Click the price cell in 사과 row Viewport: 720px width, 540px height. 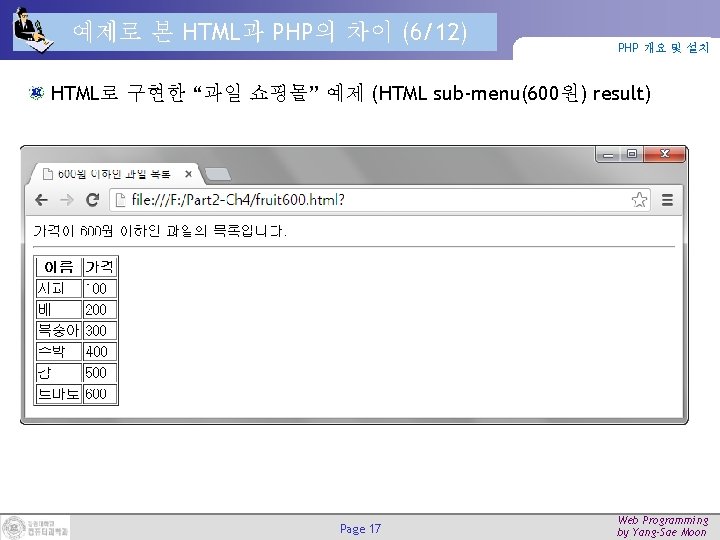[100, 288]
